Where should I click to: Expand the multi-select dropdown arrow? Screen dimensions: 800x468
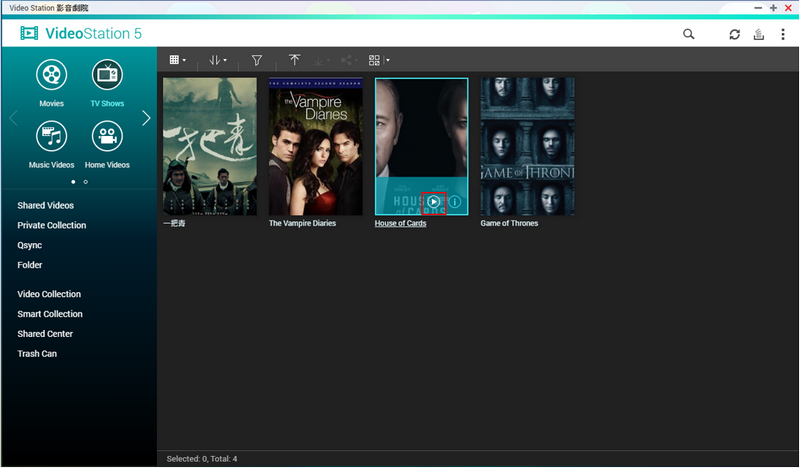tap(388, 60)
